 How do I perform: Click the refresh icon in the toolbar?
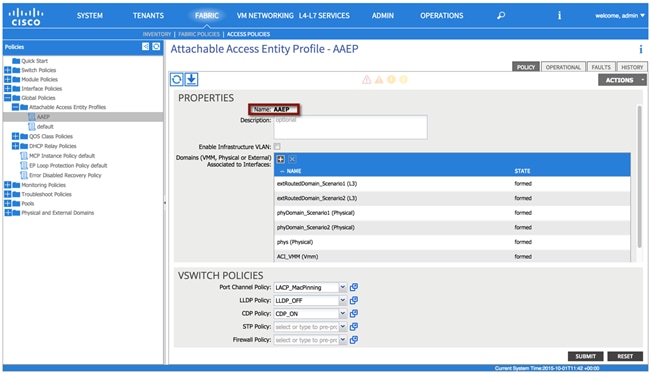[x=176, y=79]
